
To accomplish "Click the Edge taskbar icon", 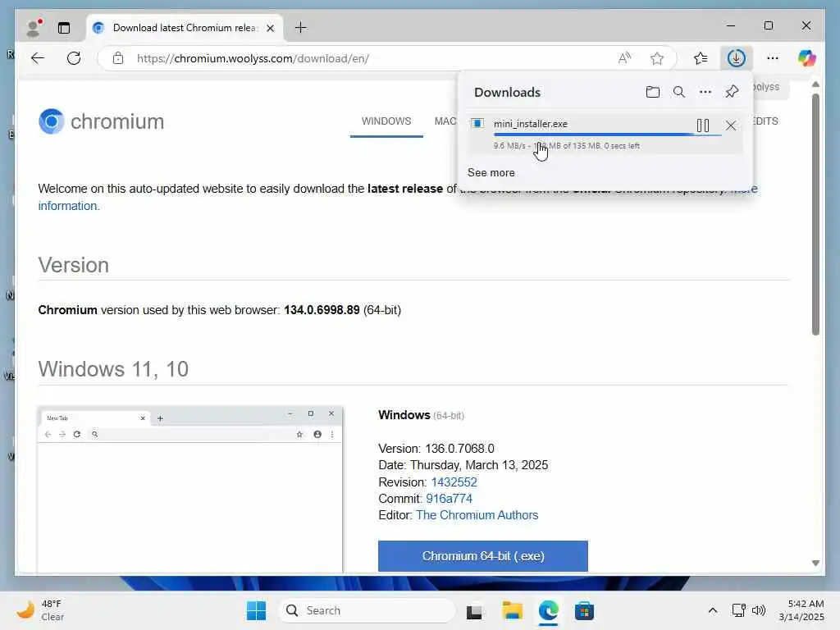I will pos(549,610).
